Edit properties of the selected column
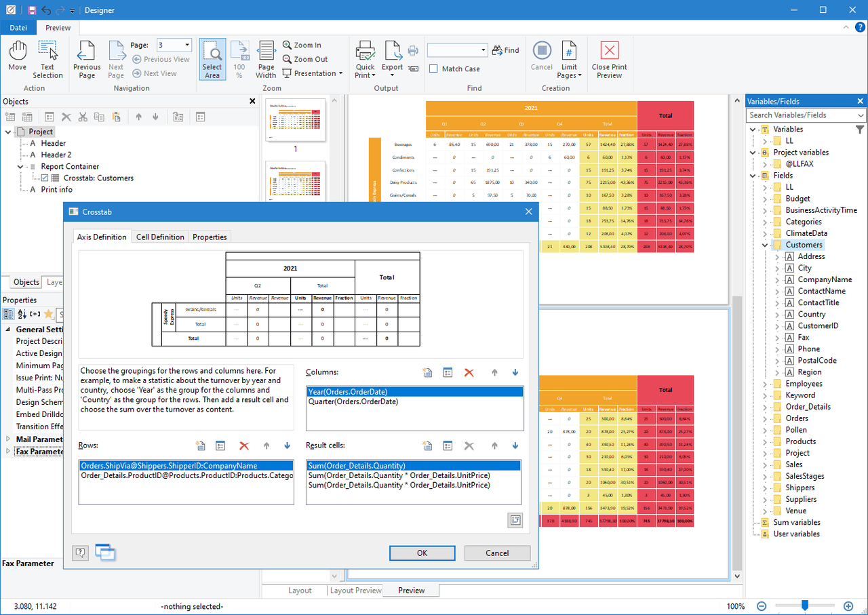868x615 pixels. (x=448, y=372)
